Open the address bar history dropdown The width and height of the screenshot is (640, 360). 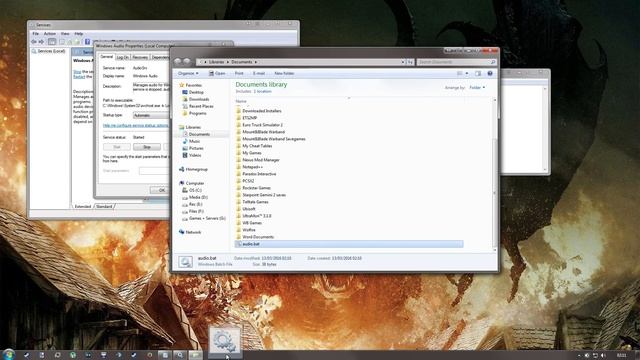403,62
